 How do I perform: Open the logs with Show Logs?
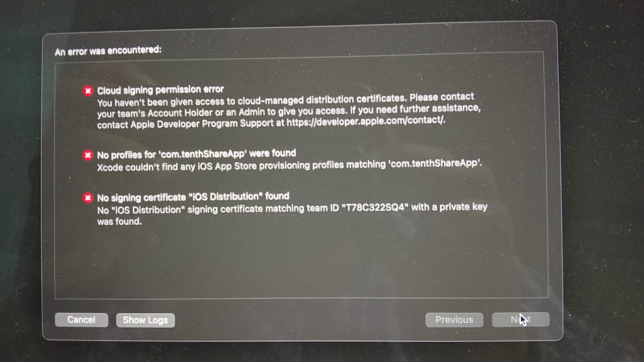(x=145, y=320)
